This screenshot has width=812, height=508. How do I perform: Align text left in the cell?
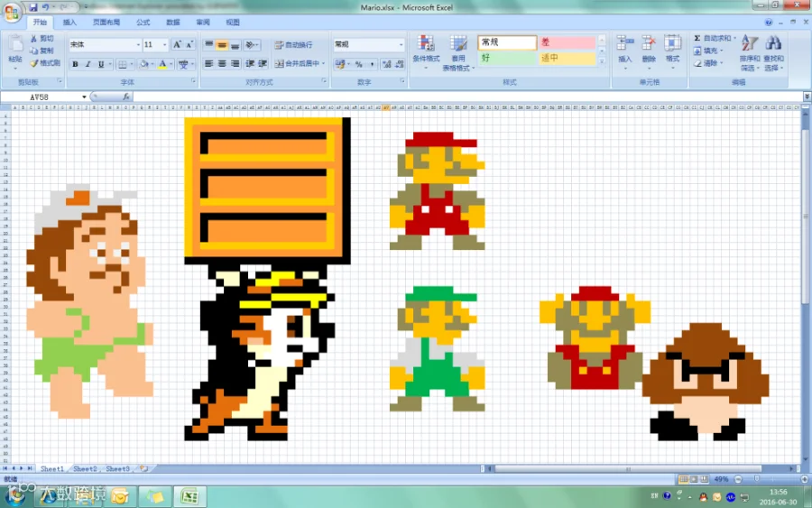(x=208, y=64)
